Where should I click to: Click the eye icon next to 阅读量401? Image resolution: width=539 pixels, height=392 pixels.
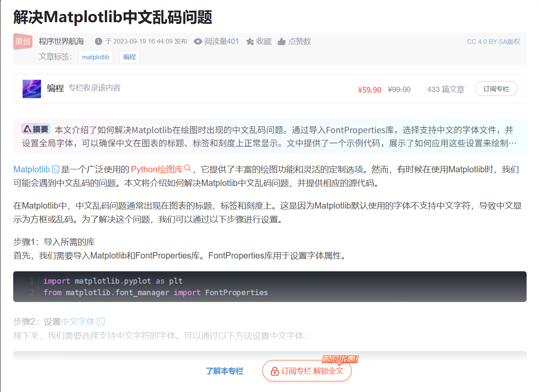198,41
